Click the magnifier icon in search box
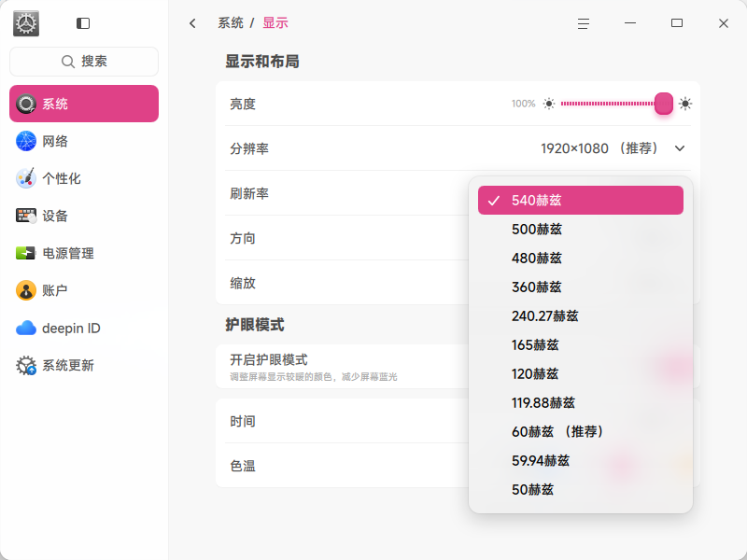The image size is (747, 560). click(x=68, y=62)
